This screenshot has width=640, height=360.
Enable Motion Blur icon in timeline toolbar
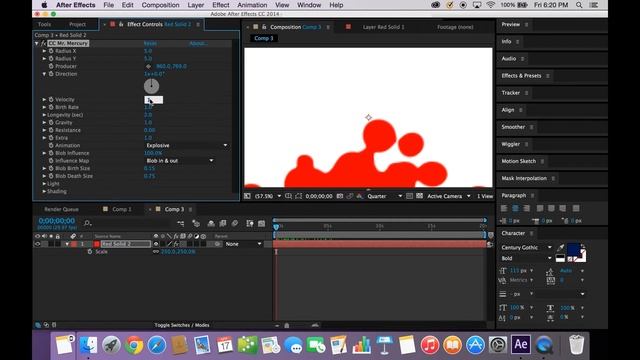pos(235,223)
